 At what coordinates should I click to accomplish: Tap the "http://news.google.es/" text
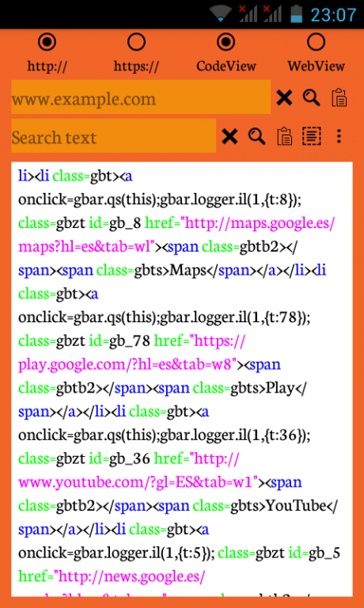(x=131, y=576)
